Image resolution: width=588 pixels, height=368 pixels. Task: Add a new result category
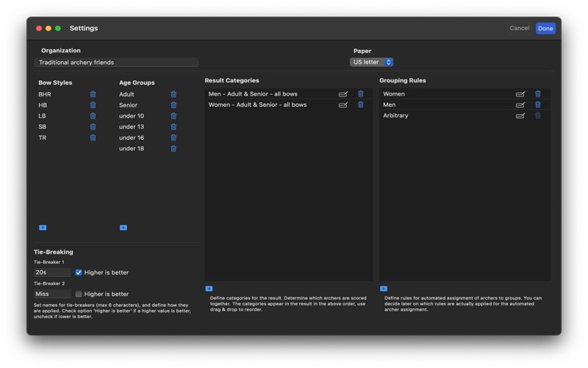[x=209, y=289]
